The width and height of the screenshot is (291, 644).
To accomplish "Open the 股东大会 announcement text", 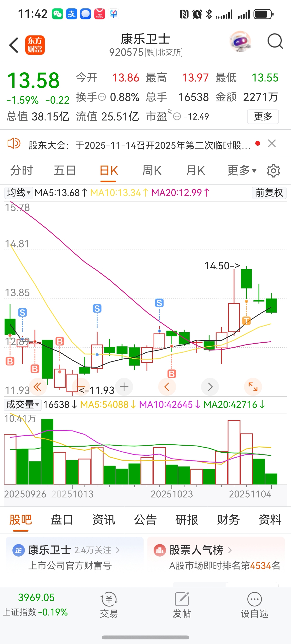I will click(x=139, y=145).
